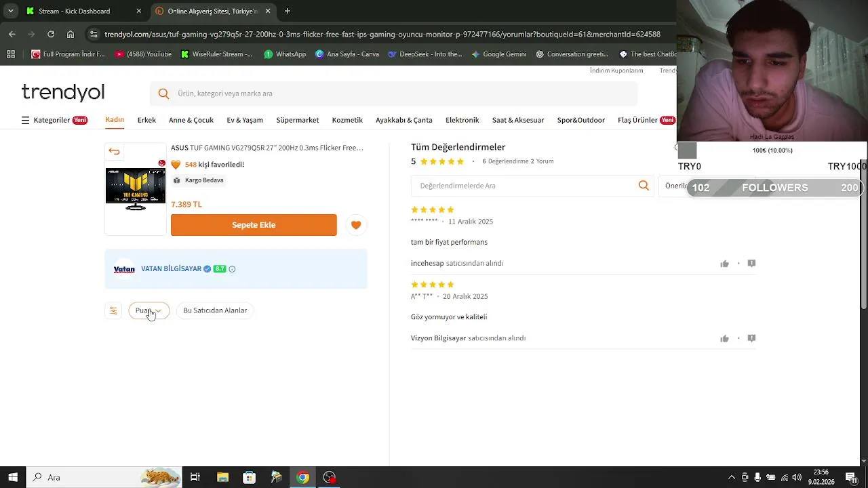Viewport: 868px width, 488px height.
Task: Expand the Puan rating filter dropdown
Action: pyautogui.click(x=149, y=310)
